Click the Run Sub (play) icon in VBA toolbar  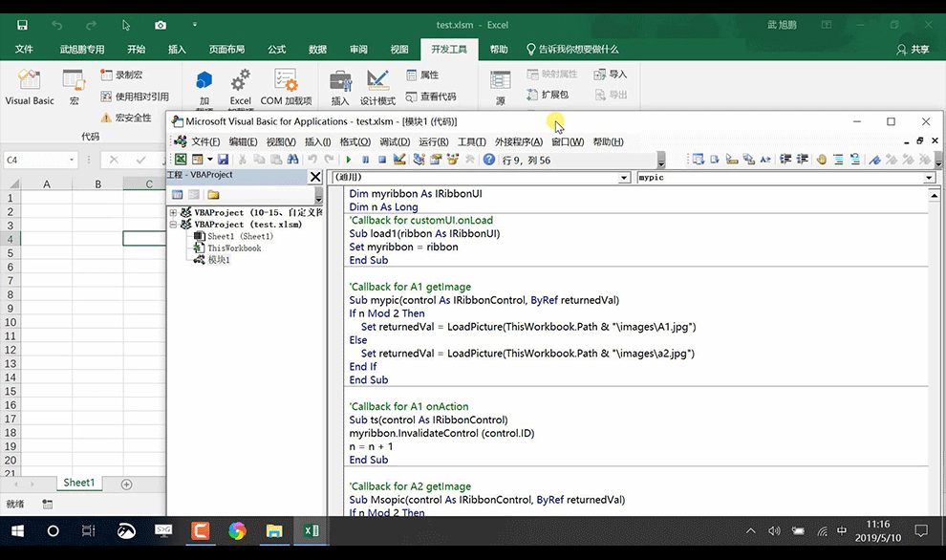(x=349, y=160)
